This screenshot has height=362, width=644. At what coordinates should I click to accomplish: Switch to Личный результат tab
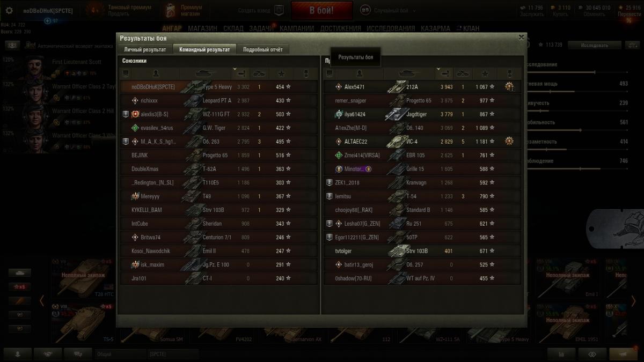click(x=145, y=49)
